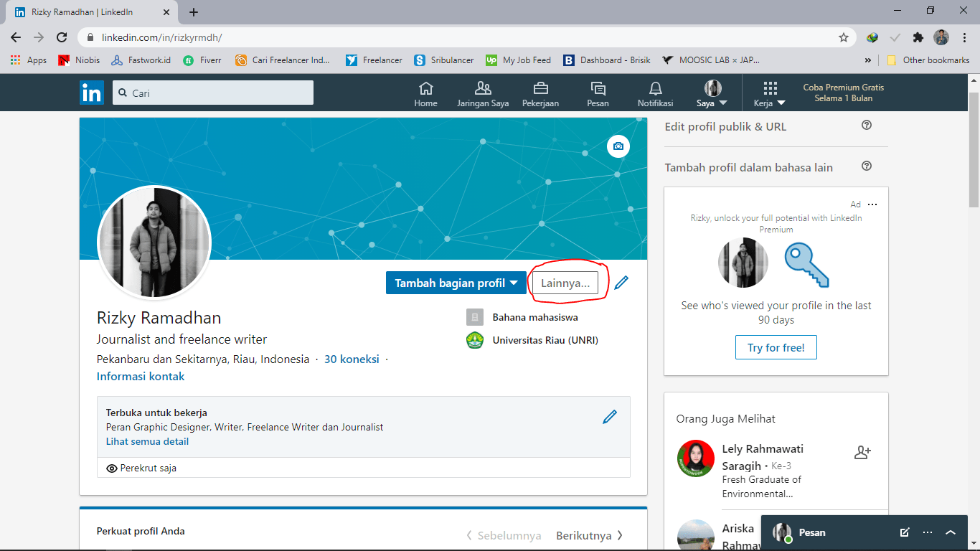Expand the Kerja apps grid menu
Screen dimensions: 980x551
[770, 94]
